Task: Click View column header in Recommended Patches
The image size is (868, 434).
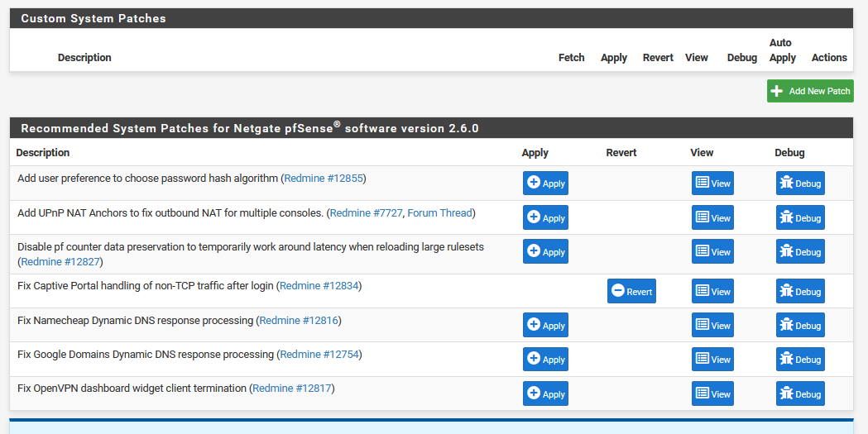Action: pyautogui.click(x=702, y=153)
